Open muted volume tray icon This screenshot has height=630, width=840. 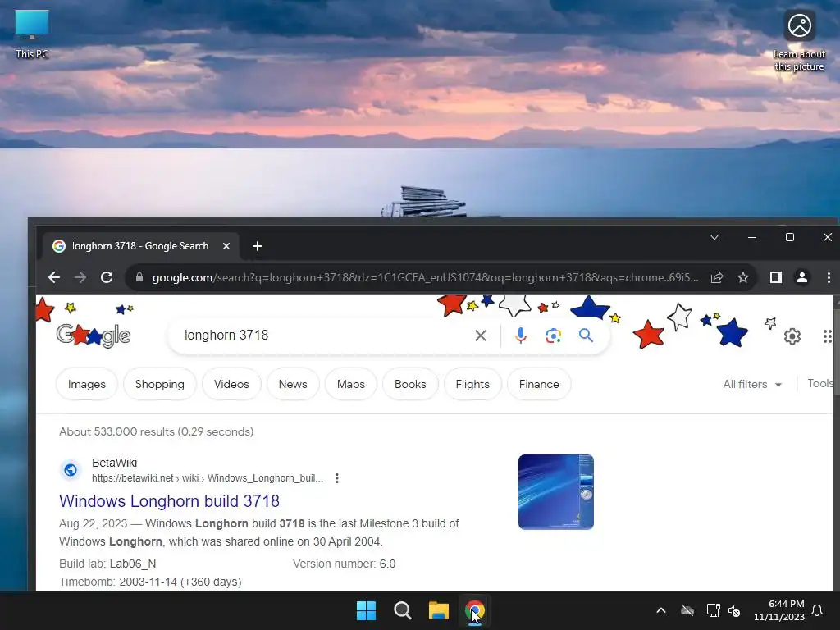coord(734,610)
